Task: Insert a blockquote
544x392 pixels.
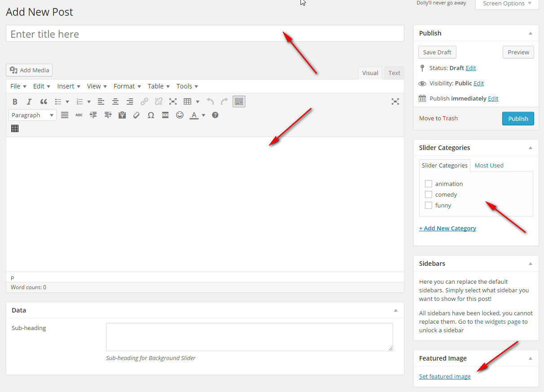Action: 44,101
